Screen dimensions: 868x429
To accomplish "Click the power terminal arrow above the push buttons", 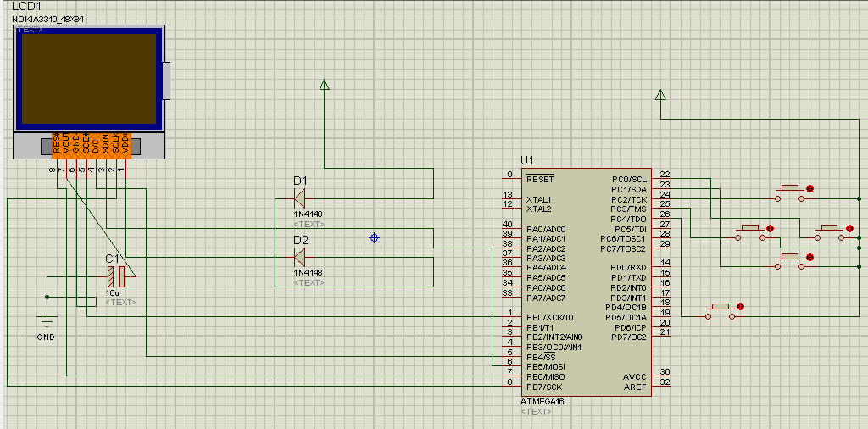I will pos(659,95).
